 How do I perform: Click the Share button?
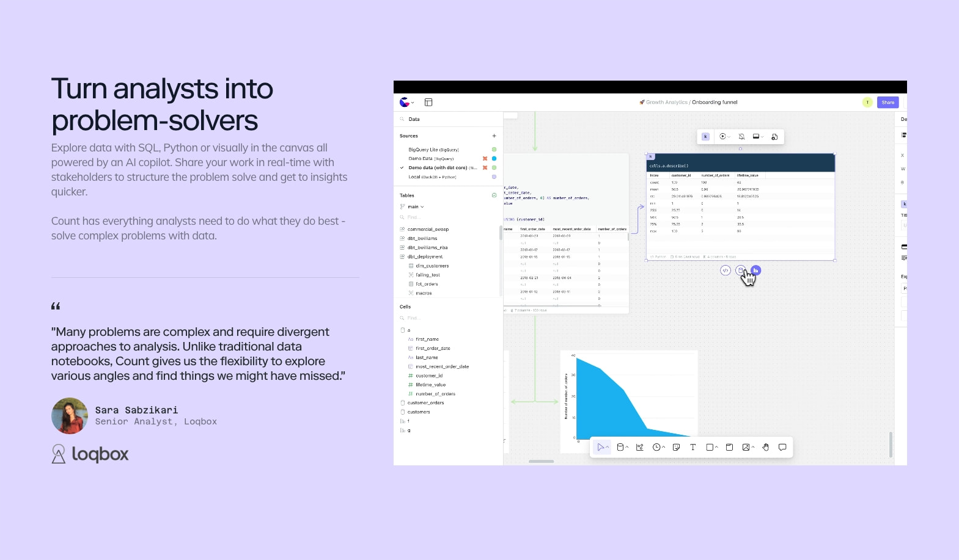click(x=887, y=103)
